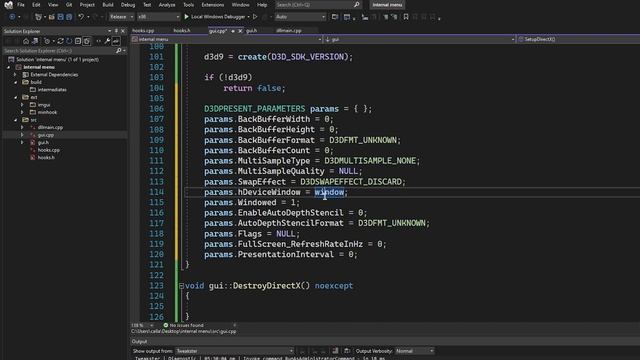
Task: Open the Extensions menu
Action: pyautogui.click(x=213, y=5)
